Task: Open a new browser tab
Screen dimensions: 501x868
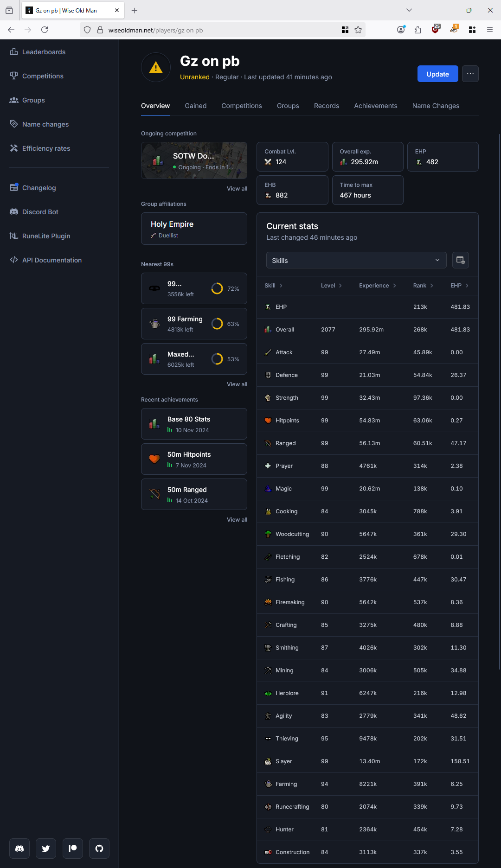Action: [x=135, y=10]
